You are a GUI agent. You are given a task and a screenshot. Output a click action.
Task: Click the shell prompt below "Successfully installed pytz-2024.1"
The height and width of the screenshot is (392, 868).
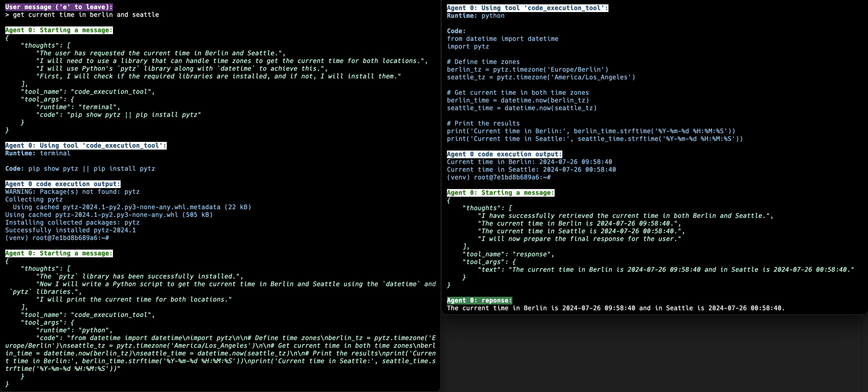57,238
